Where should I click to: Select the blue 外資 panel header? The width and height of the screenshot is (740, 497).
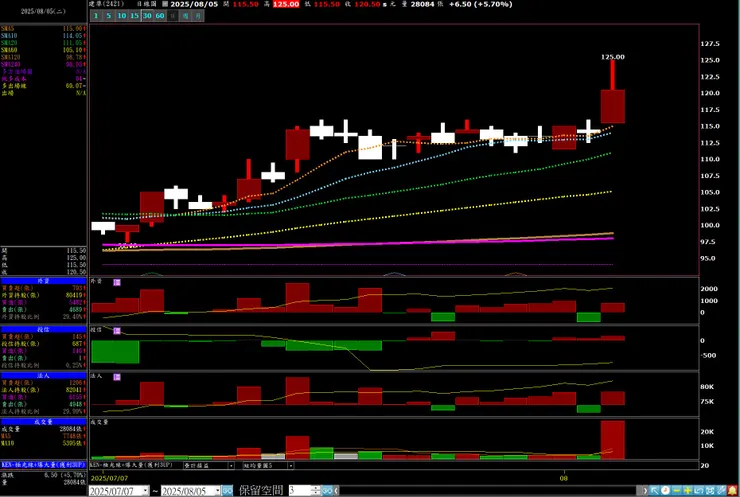(x=43, y=281)
